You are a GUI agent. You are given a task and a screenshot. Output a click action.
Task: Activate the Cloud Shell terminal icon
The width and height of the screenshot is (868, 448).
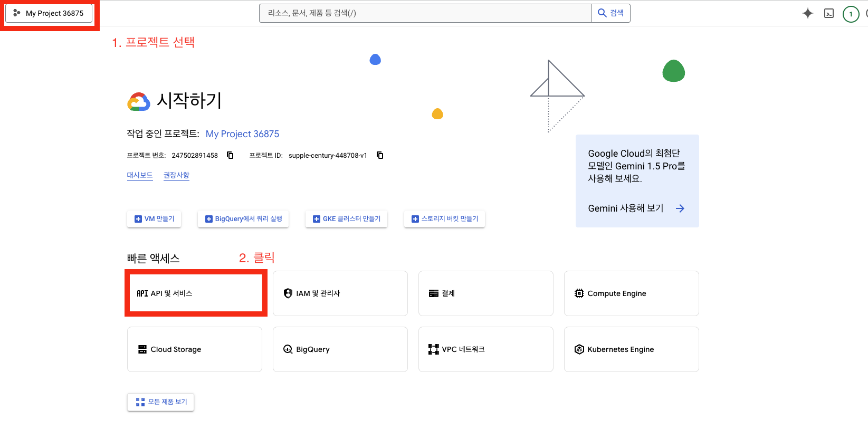829,14
